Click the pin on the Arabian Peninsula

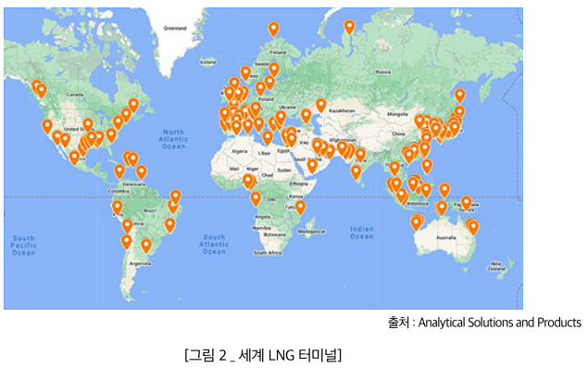[312, 166]
